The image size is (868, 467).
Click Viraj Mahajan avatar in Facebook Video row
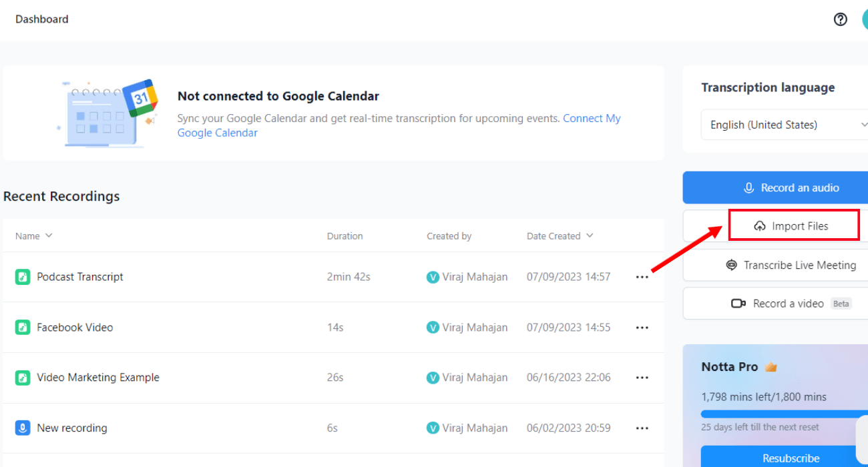tap(433, 328)
